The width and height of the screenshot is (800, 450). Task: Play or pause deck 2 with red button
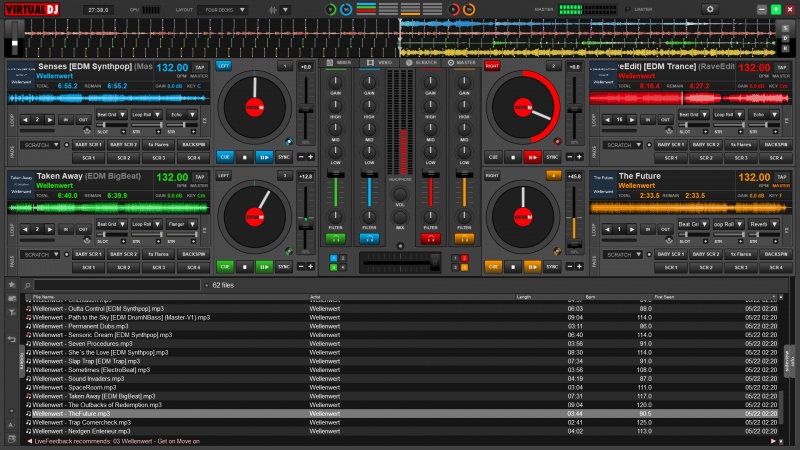pos(532,157)
